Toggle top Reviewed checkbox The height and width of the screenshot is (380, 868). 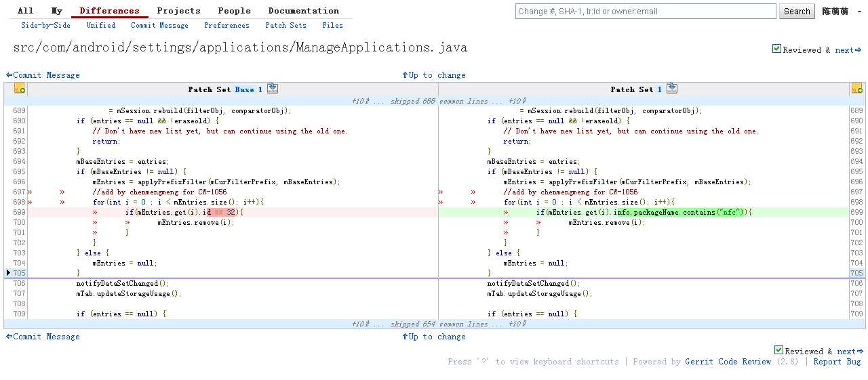pos(776,49)
